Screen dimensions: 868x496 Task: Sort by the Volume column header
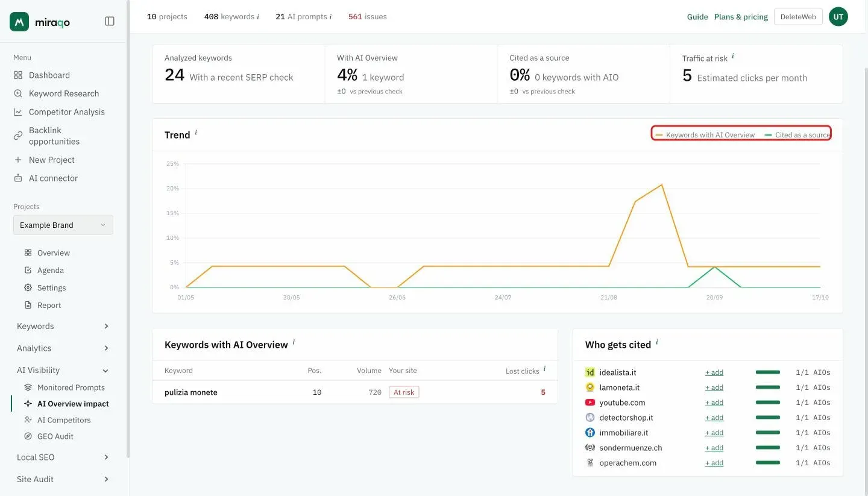(369, 371)
